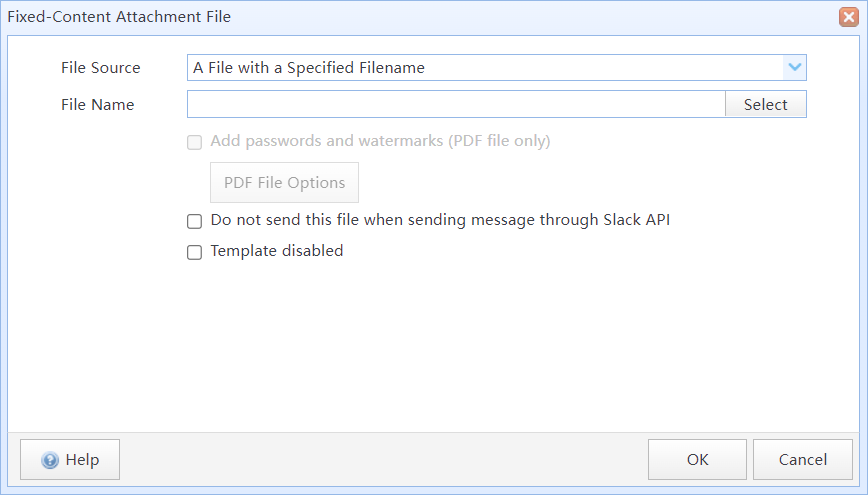Click the File Name field label
The height and width of the screenshot is (495, 868).
click(x=97, y=105)
